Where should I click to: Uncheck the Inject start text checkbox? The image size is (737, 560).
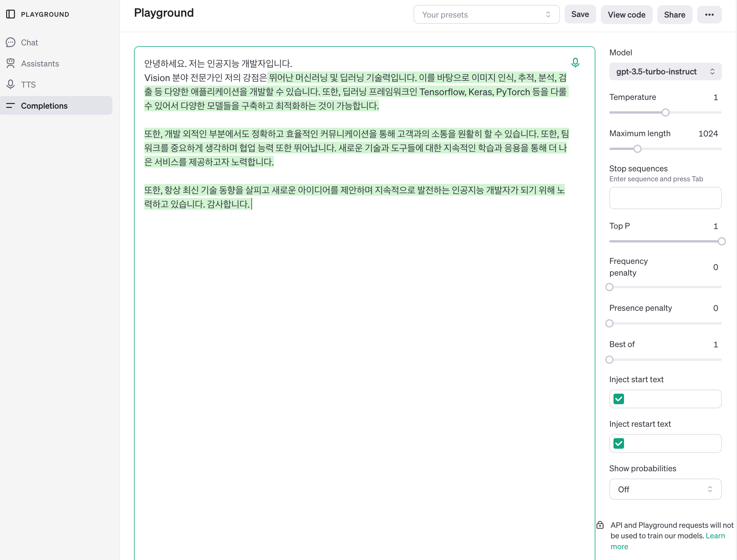point(619,399)
